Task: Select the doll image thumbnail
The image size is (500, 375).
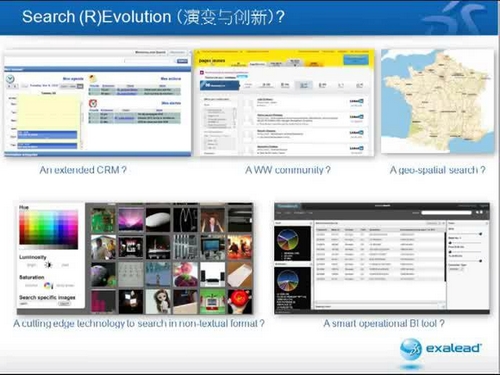Action: [x=158, y=301]
